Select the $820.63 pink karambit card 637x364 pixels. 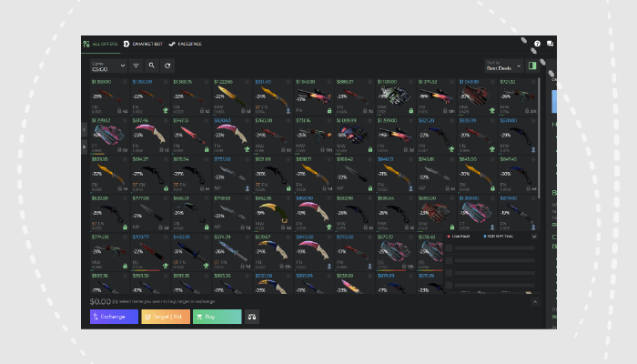click(231, 136)
